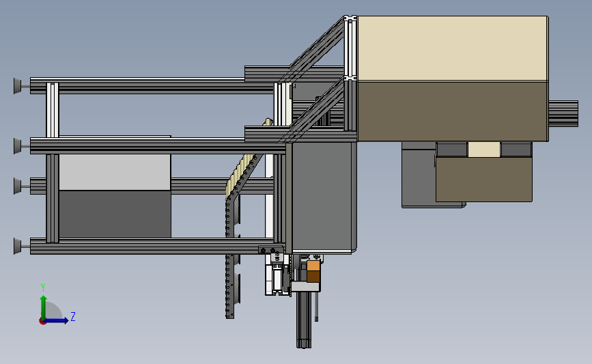Click the green Y axis arrow of the triad
The width and height of the screenshot is (592, 364).
(x=44, y=307)
